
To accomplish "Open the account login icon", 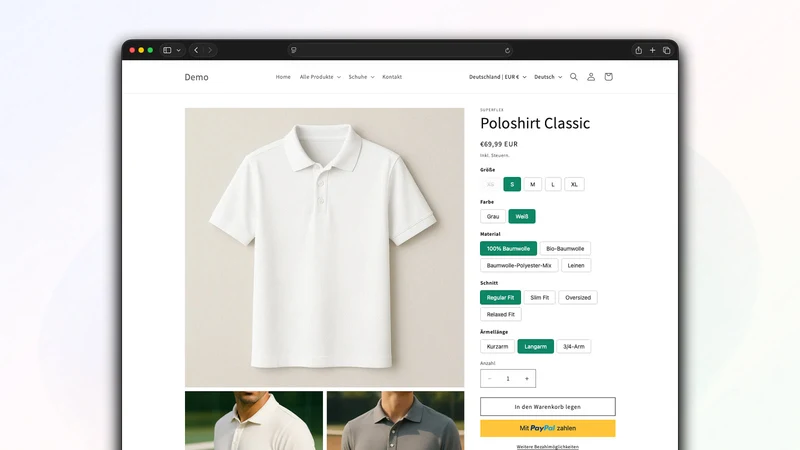I will 591,77.
